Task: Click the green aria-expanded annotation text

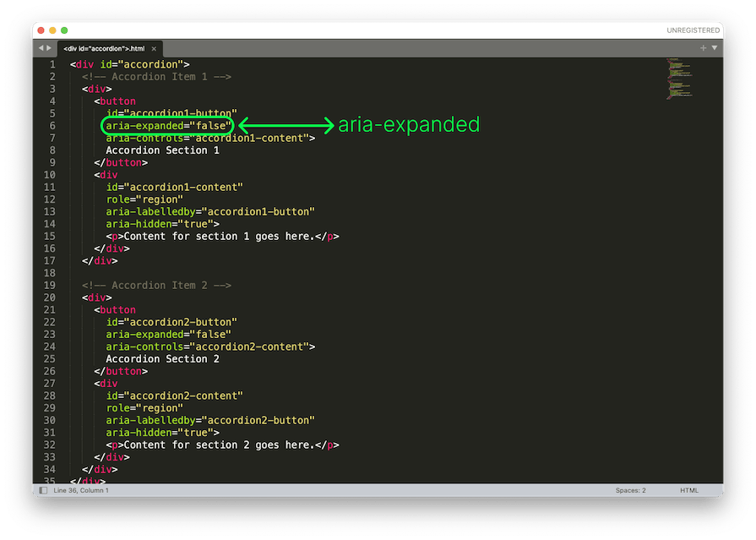Action: (409, 124)
